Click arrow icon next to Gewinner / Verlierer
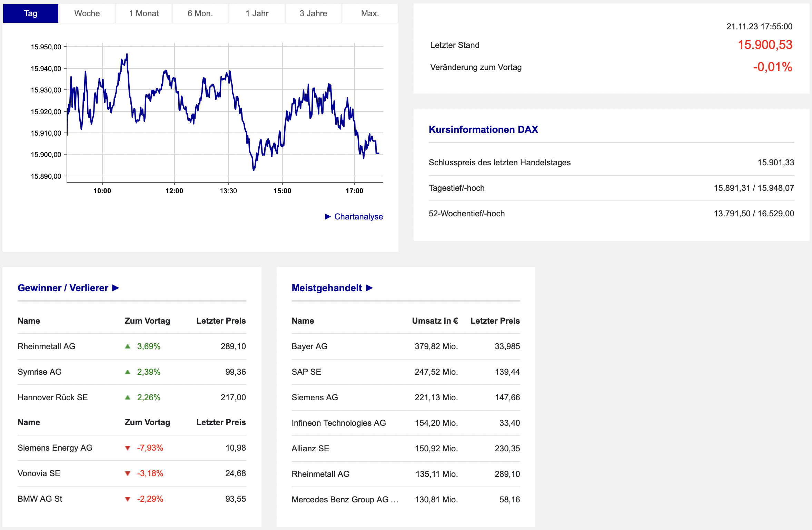 coord(116,288)
